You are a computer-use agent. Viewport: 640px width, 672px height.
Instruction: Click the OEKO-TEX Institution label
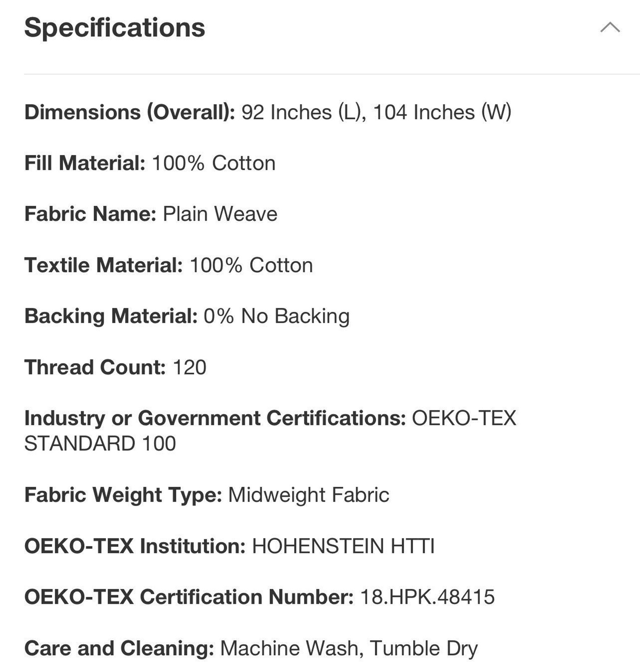pos(135,546)
